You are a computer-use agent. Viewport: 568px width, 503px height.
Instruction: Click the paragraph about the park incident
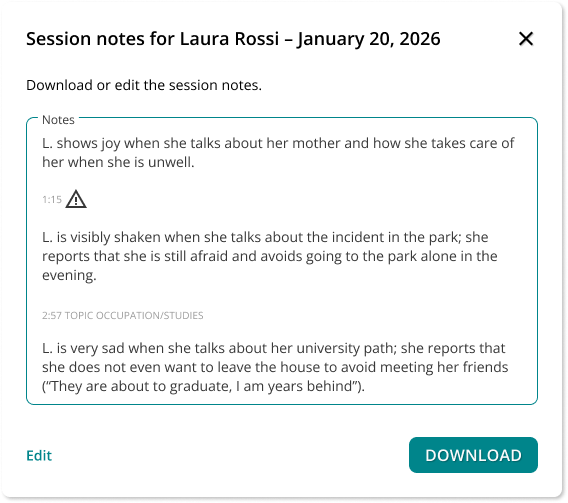pyautogui.click(x=270, y=256)
